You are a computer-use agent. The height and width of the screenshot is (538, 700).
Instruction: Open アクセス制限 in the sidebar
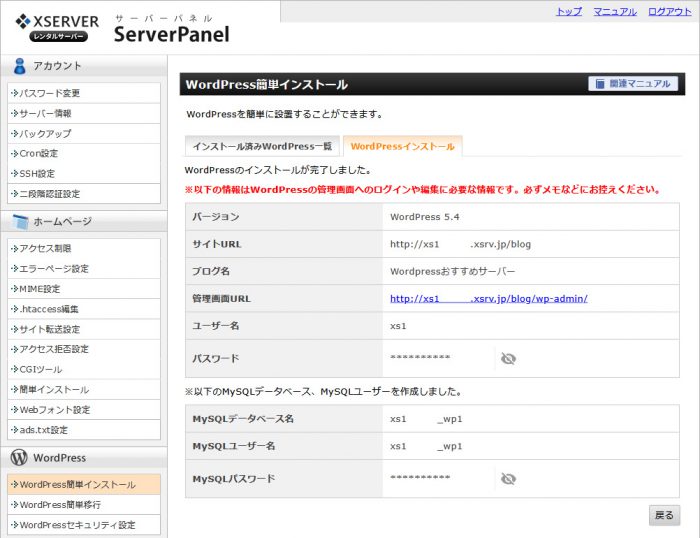84,249
